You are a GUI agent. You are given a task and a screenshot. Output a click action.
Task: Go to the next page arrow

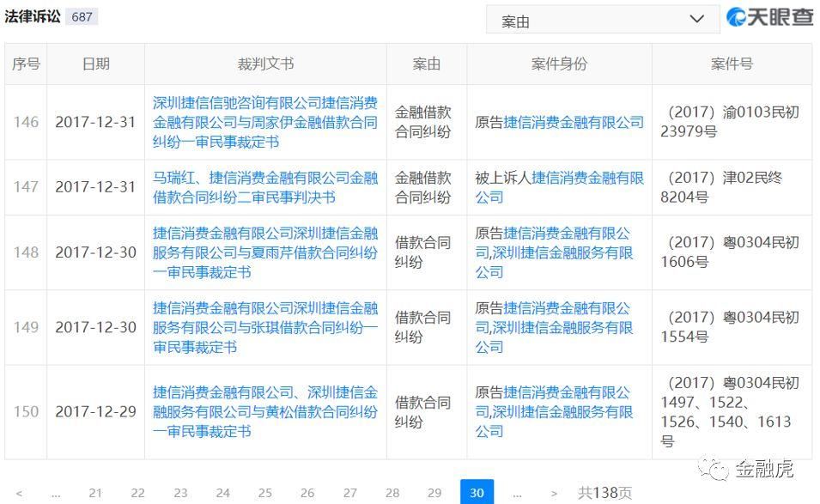554,493
